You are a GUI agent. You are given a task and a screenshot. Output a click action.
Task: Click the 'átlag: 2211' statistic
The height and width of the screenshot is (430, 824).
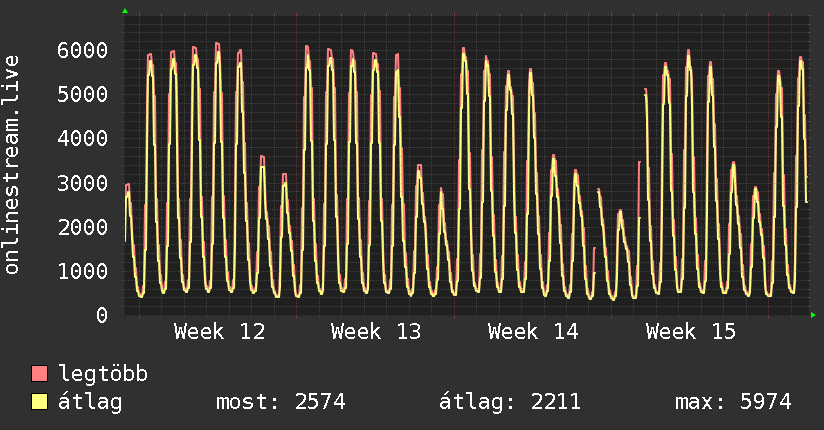point(510,402)
